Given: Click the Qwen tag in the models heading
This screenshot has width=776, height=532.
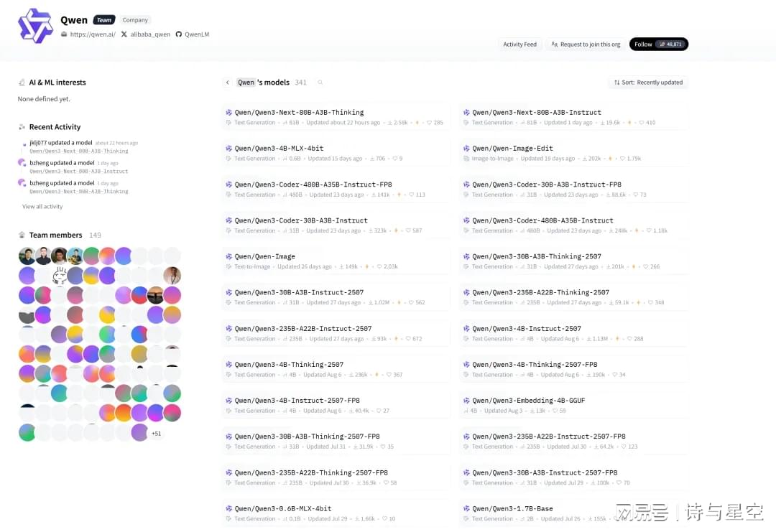Looking at the screenshot, I should point(246,83).
